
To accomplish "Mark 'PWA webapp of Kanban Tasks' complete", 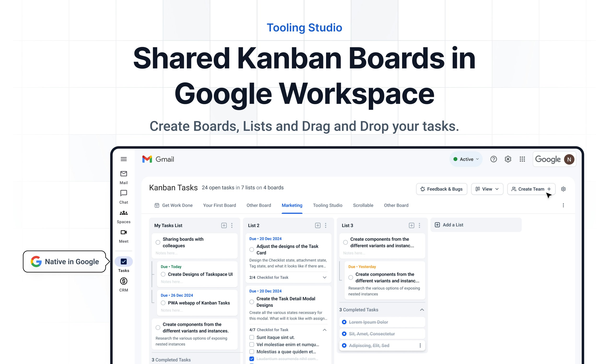I will pyautogui.click(x=163, y=303).
